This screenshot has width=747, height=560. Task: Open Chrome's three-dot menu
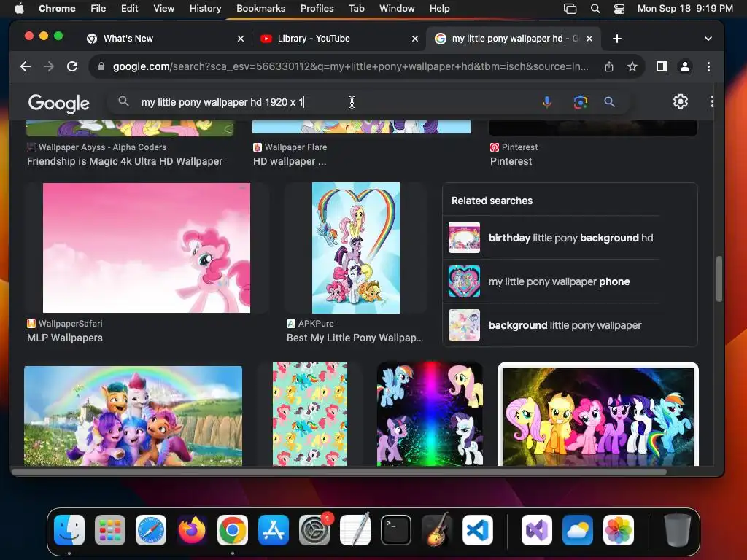click(708, 66)
